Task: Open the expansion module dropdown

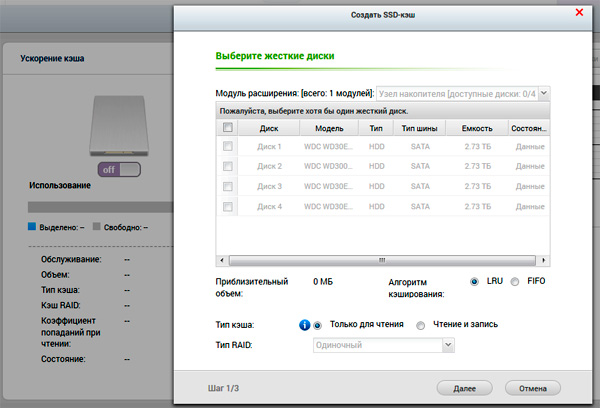Action: point(546,92)
